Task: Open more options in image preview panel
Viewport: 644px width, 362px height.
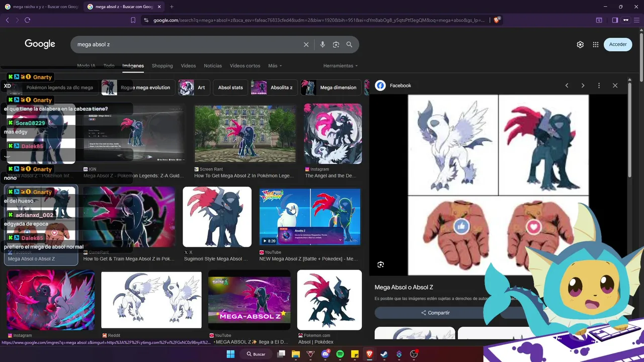Action: pyautogui.click(x=599, y=85)
